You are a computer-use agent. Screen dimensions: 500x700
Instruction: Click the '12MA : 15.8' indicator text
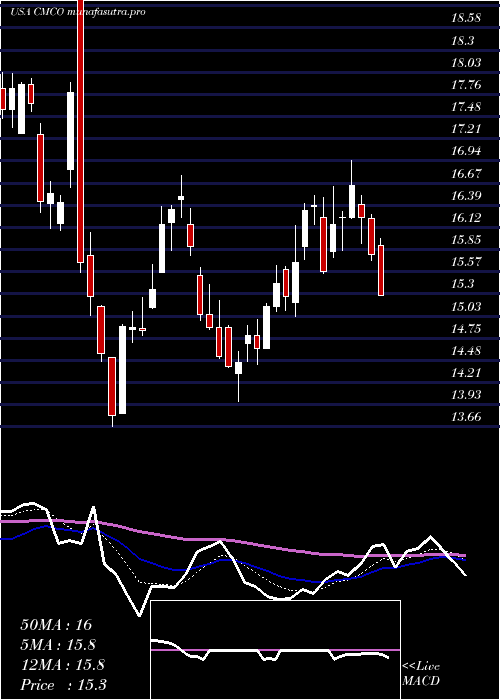62,665
